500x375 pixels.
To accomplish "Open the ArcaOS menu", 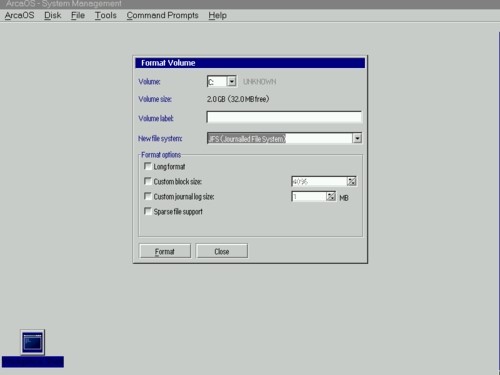I will [19, 15].
